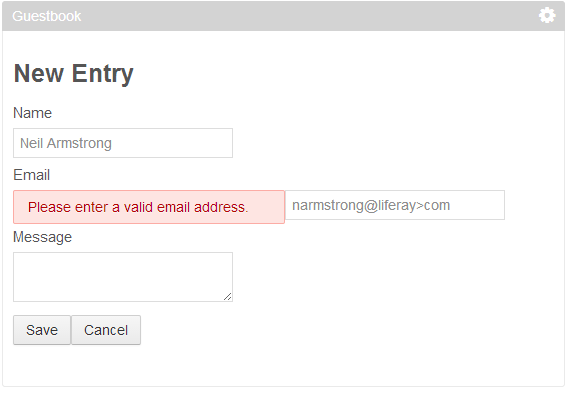Click the textarea resize grip icon

pyautogui.click(x=227, y=297)
